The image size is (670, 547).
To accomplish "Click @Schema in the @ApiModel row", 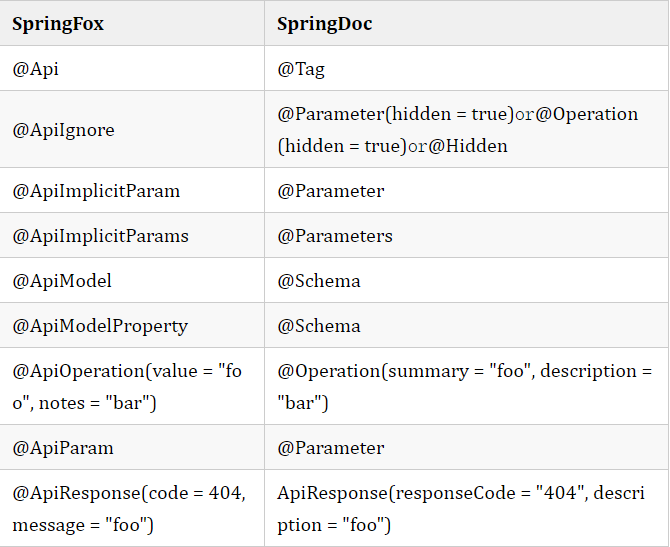I will (x=319, y=280).
